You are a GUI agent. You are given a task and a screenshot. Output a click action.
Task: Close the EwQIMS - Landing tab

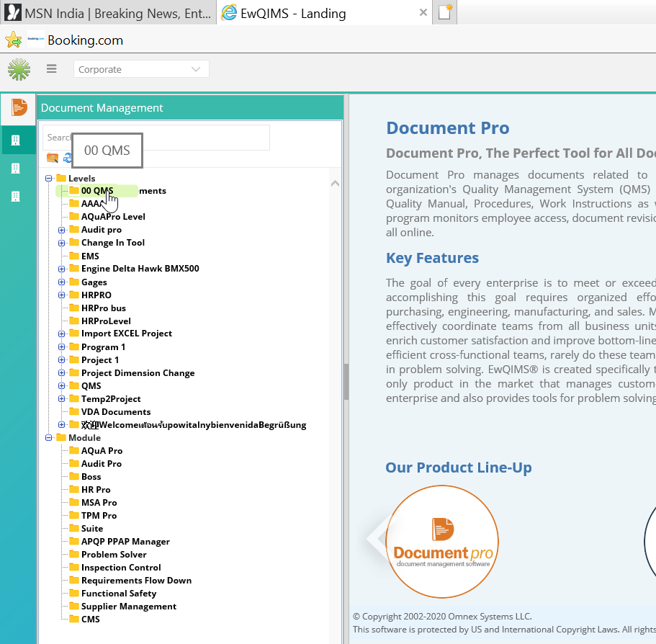[x=423, y=12]
